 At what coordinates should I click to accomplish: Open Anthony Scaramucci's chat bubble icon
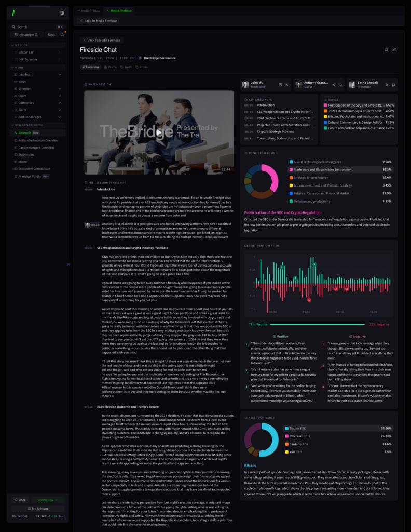click(340, 85)
